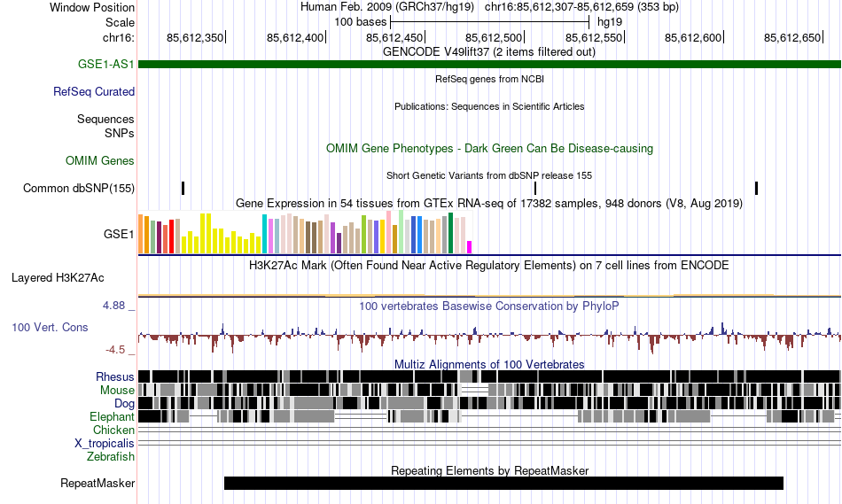Click the OMIM Gene Phenotypes title text
The height and width of the screenshot is (504, 842).
pos(489,149)
